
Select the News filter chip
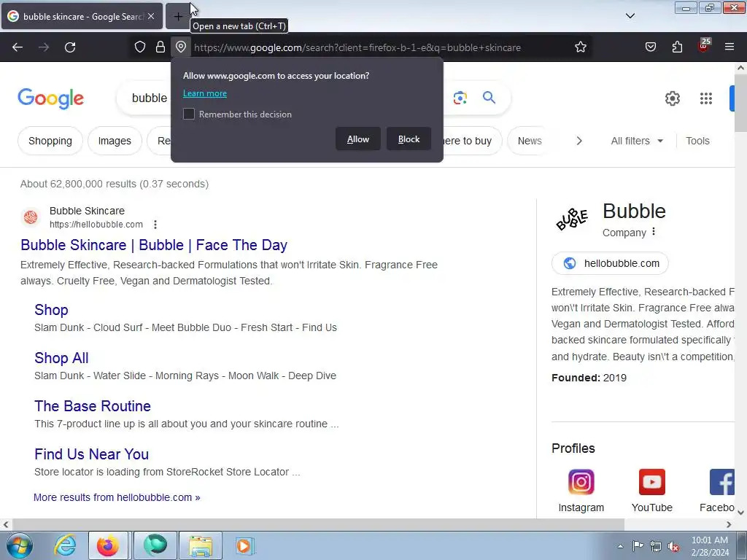pos(530,141)
